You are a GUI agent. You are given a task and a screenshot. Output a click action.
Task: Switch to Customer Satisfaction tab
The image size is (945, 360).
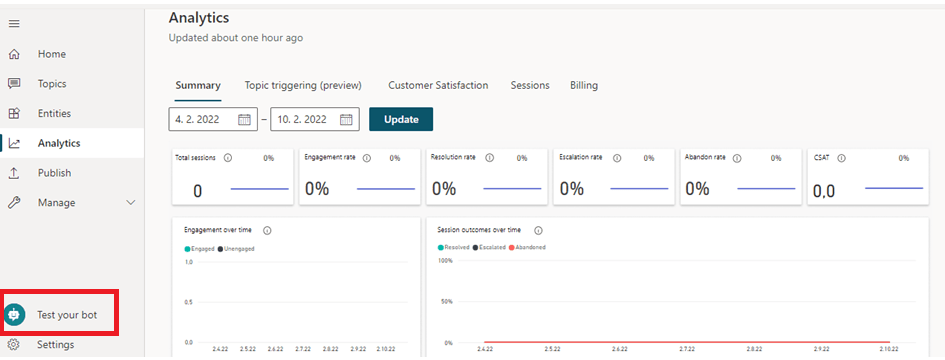(x=438, y=86)
